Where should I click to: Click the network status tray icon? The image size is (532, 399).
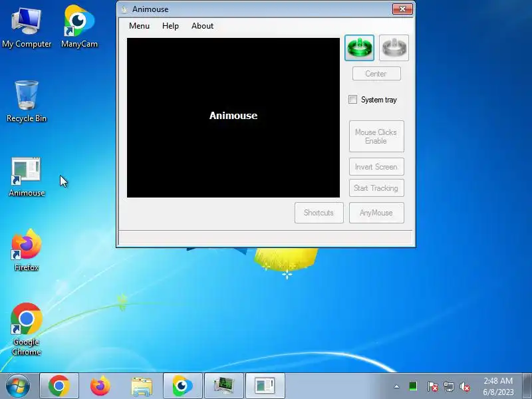pyautogui.click(x=448, y=386)
